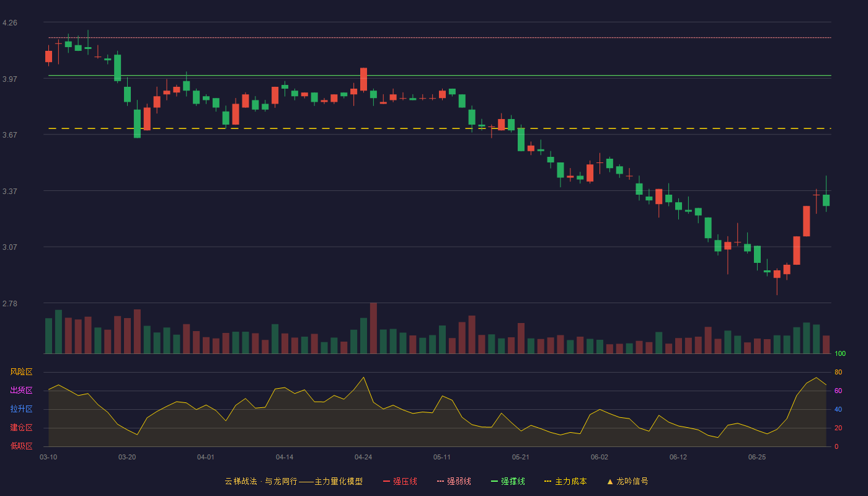
Task: Click the 云梯战法 · 与龙同行 title text
Action: [261, 481]
